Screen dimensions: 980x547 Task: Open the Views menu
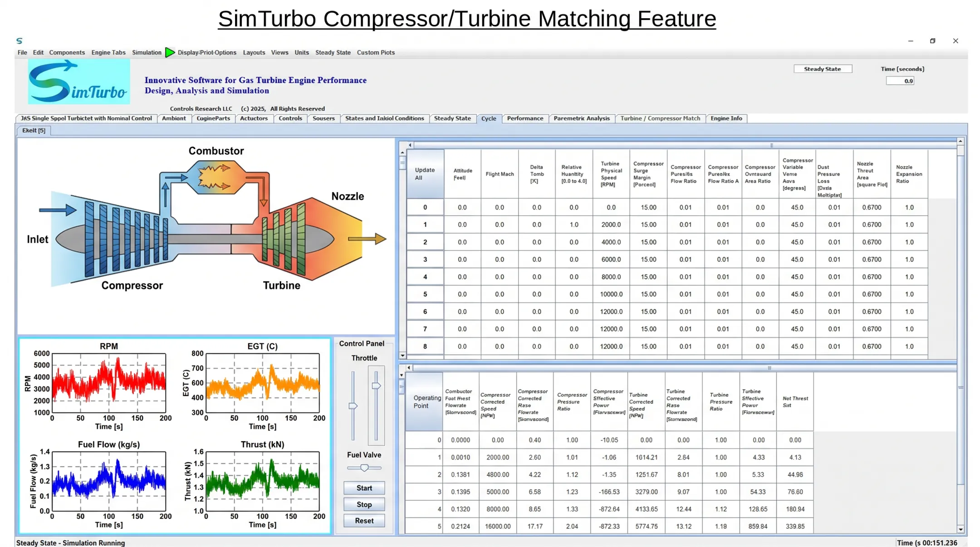[x=279, y=53]
